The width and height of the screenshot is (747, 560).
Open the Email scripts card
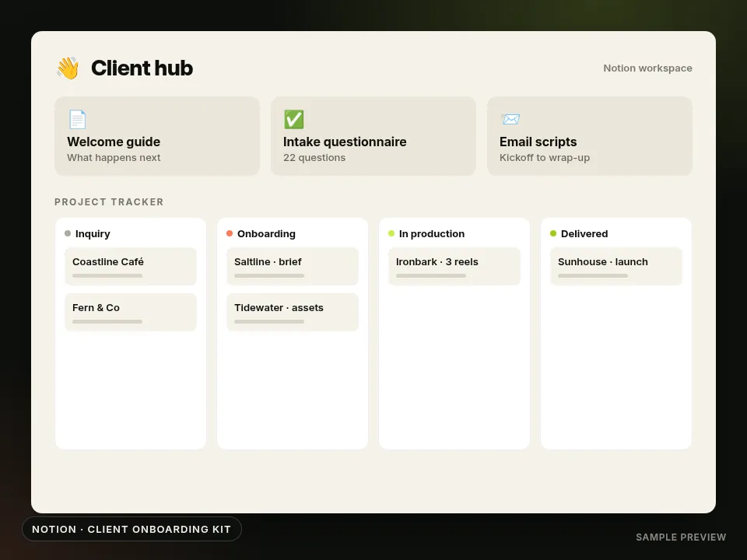[590, 136]
